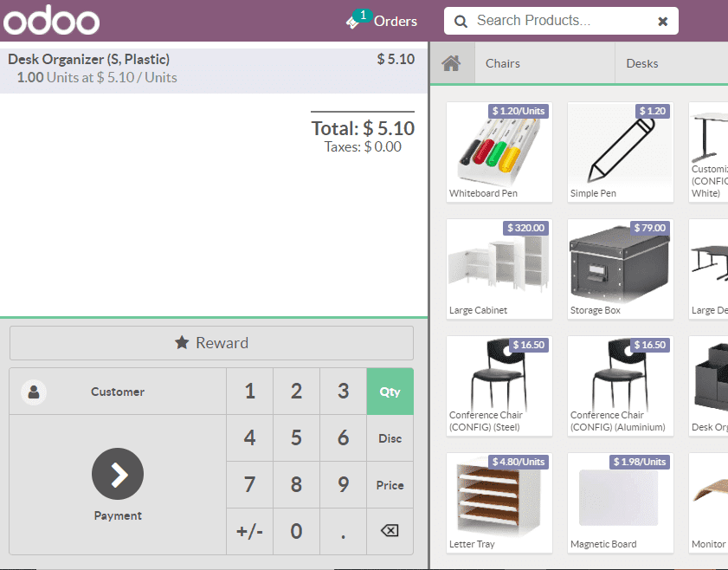Screen dimensions: 728x570
Task: Click the search magnifier icon
Action: pyautogui.click(x=461, y=22)
